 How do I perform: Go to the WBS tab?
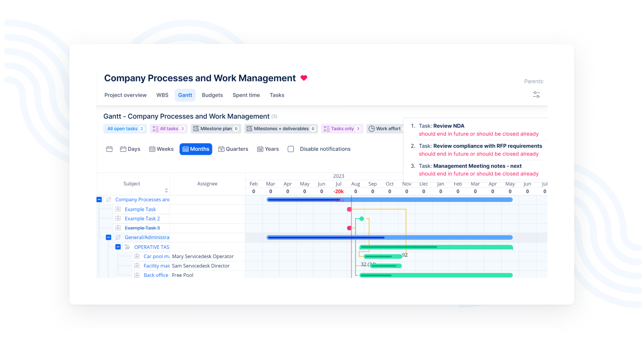(162, 95)
